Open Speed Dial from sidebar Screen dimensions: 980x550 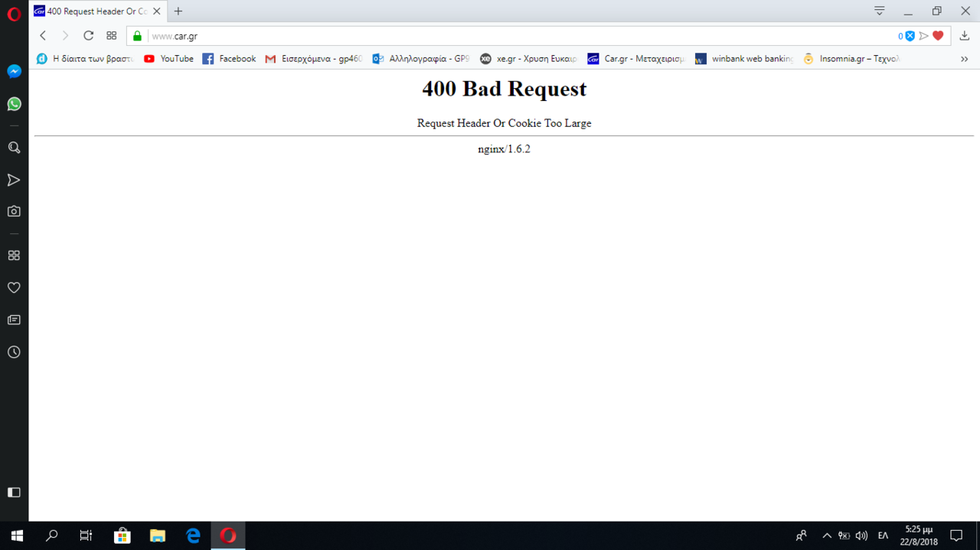point(14,255)
